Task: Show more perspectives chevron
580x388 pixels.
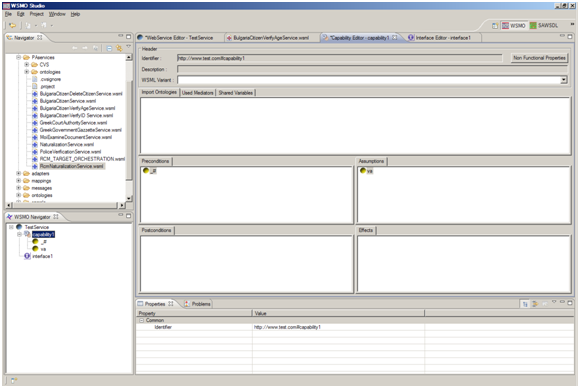Action: [572, 24]
